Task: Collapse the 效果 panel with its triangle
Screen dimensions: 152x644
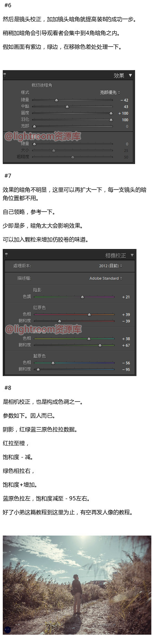Action: click(x=130, y=75)
